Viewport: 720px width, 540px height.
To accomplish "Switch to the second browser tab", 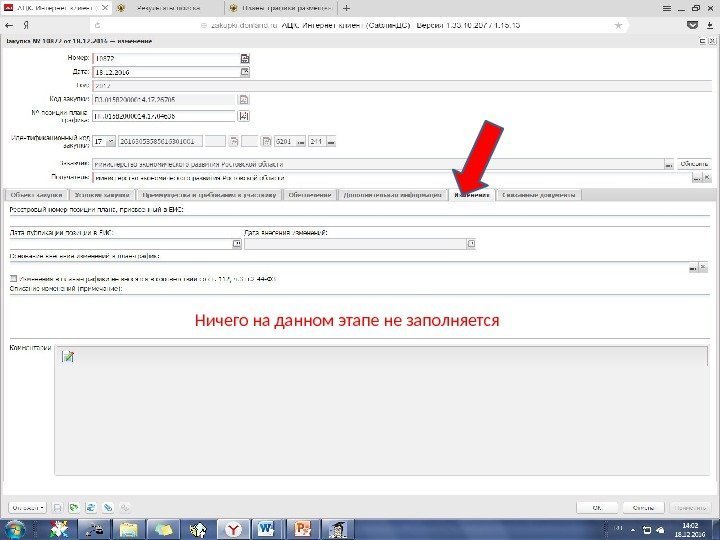I will point(169,8).
